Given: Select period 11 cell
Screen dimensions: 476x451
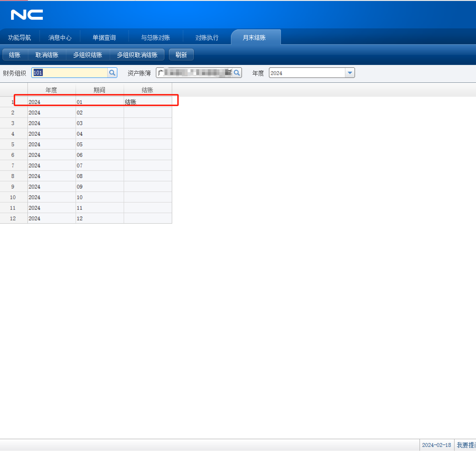Looking at the screenshot, I should click(x=100, y=208).
